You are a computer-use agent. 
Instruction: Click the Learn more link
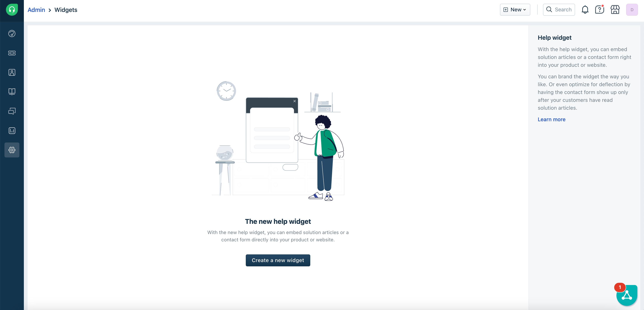click(552, 119)
